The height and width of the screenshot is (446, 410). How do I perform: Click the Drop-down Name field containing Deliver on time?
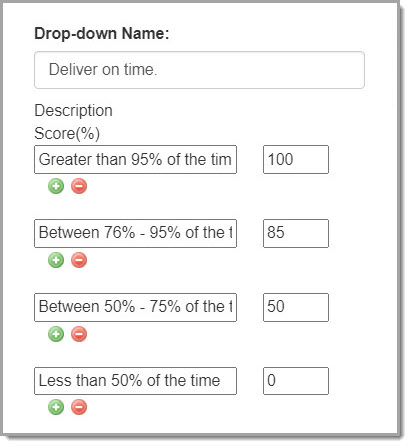(x=199, y=70)
